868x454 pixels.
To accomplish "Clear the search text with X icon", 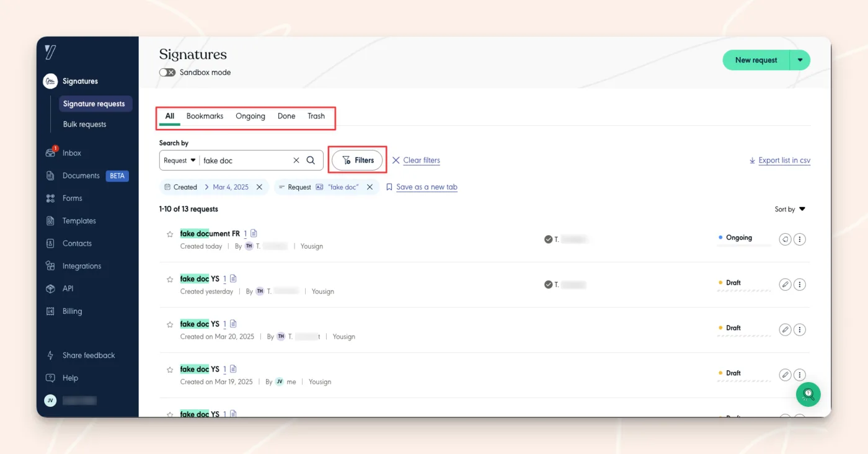I will 296,160.
